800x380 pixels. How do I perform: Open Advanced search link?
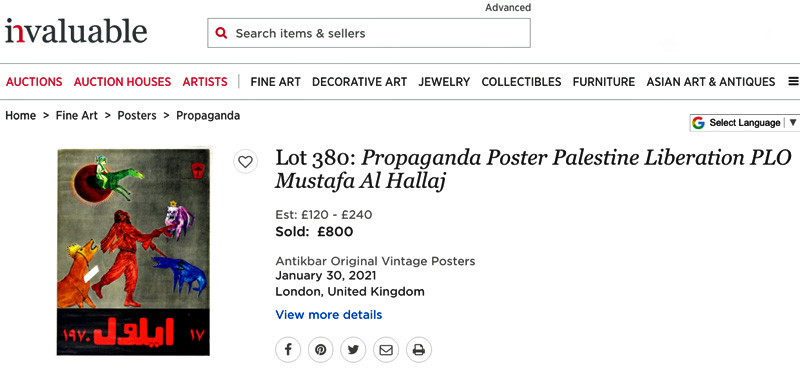(508, 8)
